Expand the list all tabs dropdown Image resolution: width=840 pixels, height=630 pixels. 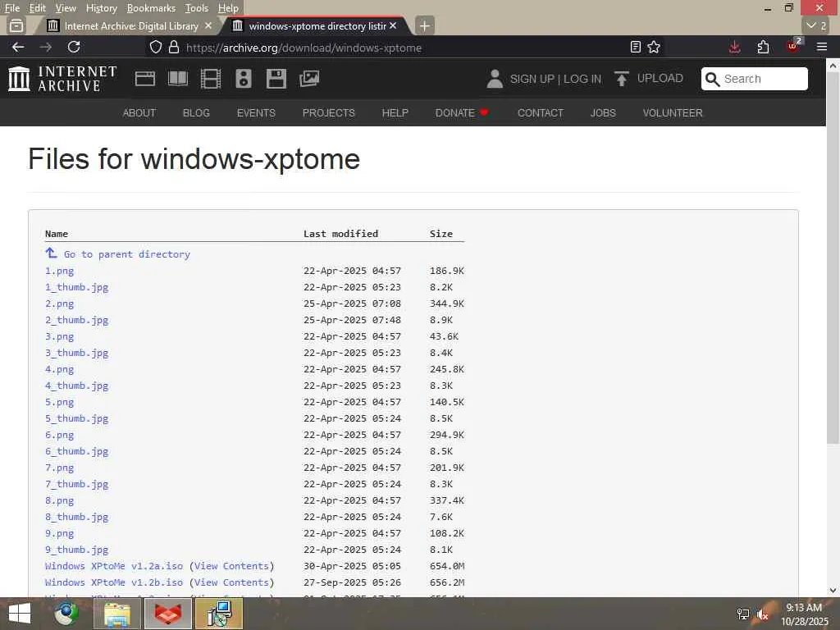point(816,25)
